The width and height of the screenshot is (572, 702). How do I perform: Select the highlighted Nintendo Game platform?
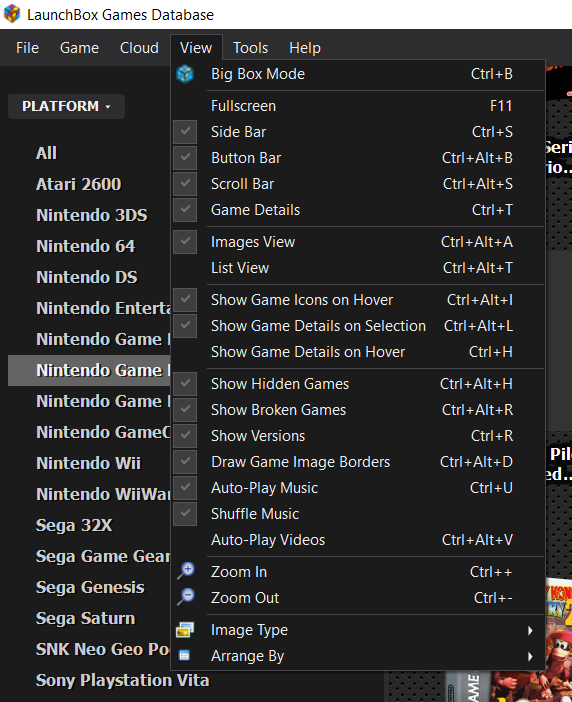tap(89, 370)
